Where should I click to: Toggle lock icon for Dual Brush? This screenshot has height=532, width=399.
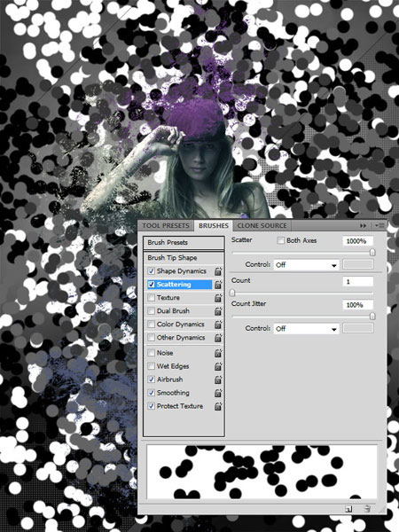click(x=218, y=311)
